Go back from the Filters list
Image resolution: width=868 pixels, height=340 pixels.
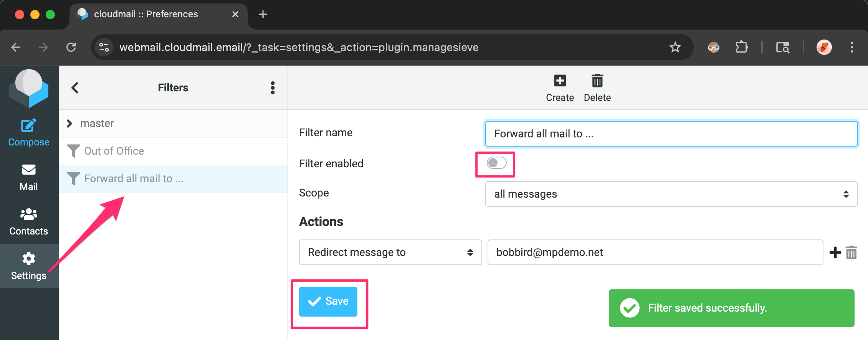75,88
